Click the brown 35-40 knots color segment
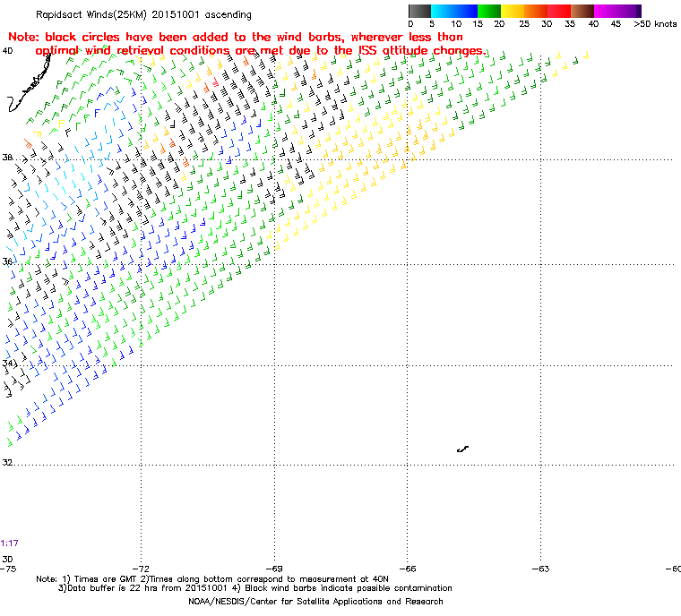 point(582,11)
